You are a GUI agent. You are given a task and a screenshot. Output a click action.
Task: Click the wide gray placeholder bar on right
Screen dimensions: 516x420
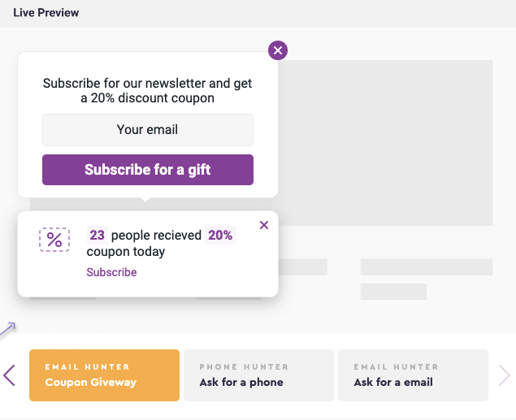[x=426, y=266]
